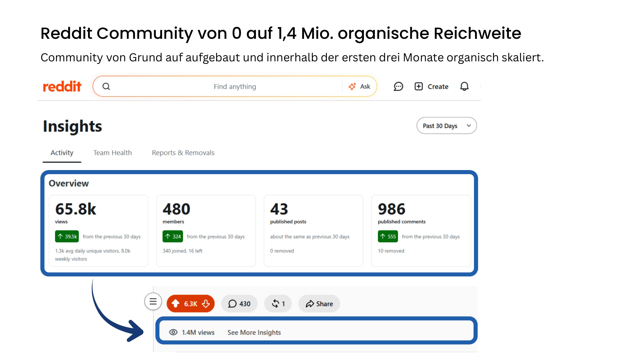Click the search magnifier icon
This screenshot has width=644, height=362.
pos(106,86)
